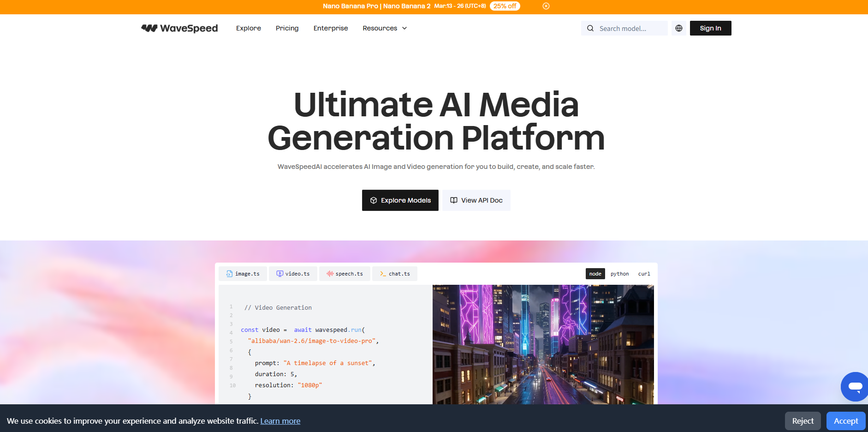This screenshot has width=868, height=432.
Task: Select the speech.ts tab
Action: [345, 274]
